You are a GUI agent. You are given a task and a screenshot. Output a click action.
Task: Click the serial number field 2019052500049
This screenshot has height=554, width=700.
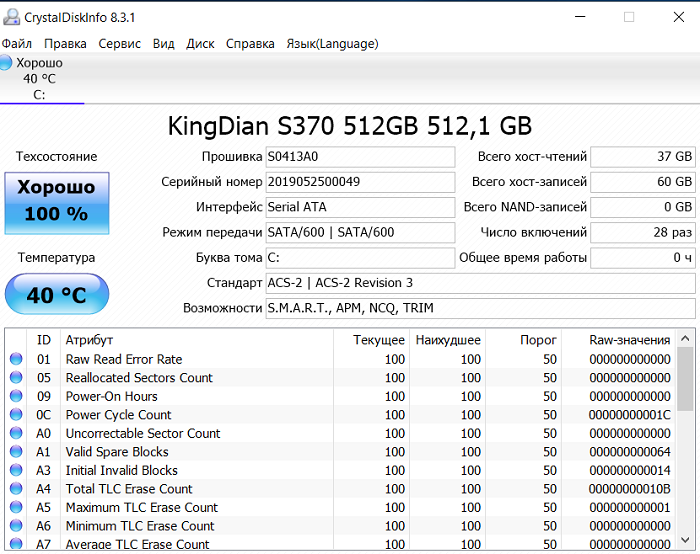pyautogui.click(x=360, y=182)
